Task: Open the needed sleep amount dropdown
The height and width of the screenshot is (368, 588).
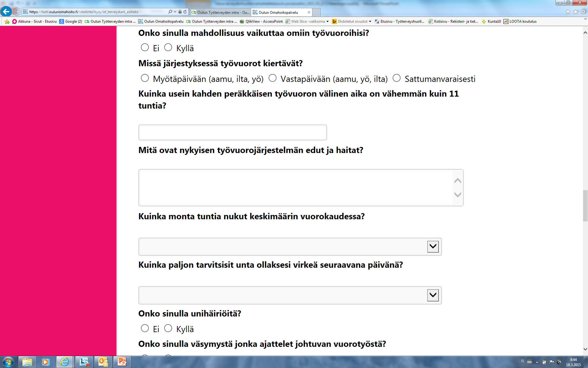Action: click(290, 295)
